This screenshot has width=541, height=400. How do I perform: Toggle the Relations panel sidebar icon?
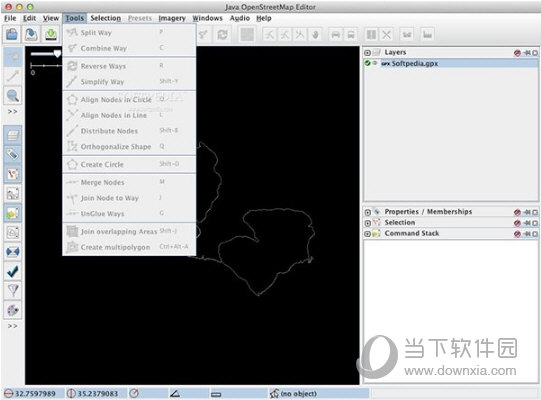(x=13, y=193)
